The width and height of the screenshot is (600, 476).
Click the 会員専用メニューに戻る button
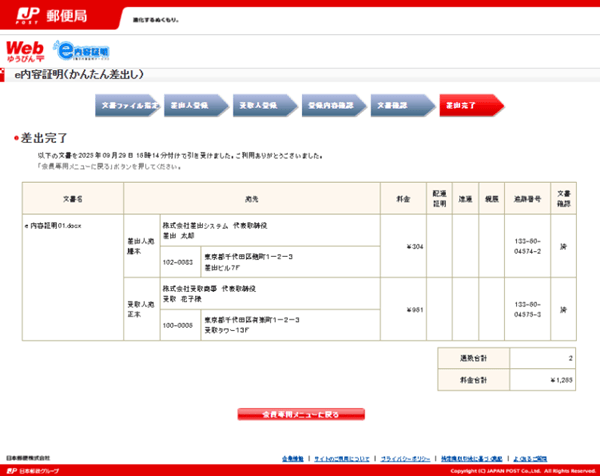coord(301,414)
